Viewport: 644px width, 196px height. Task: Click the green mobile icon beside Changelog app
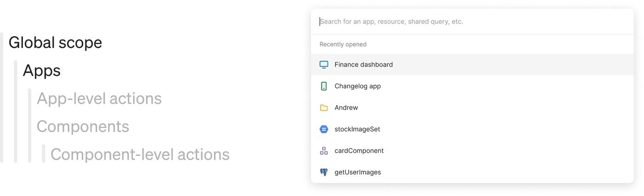324,86
